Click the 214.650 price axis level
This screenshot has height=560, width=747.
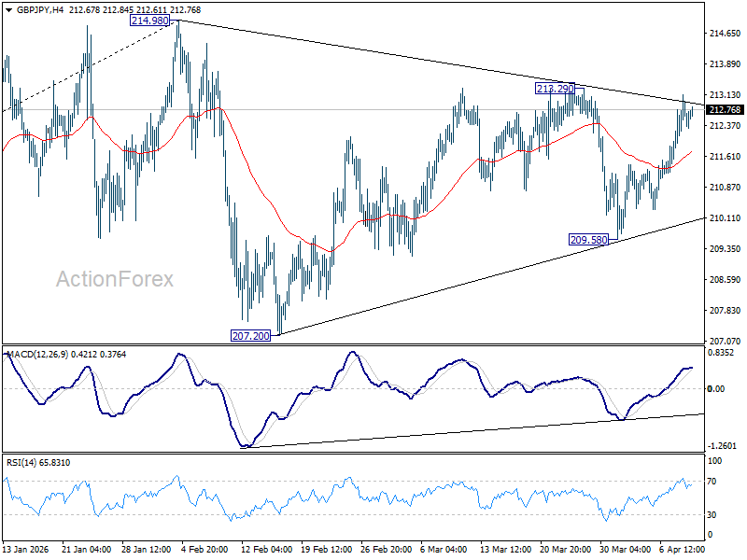[x=725, y=34]
